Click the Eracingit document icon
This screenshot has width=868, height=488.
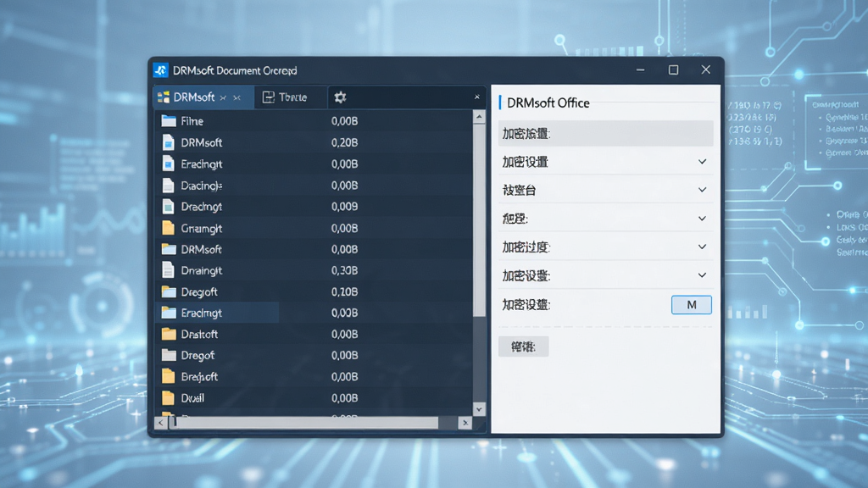[169, 164]
